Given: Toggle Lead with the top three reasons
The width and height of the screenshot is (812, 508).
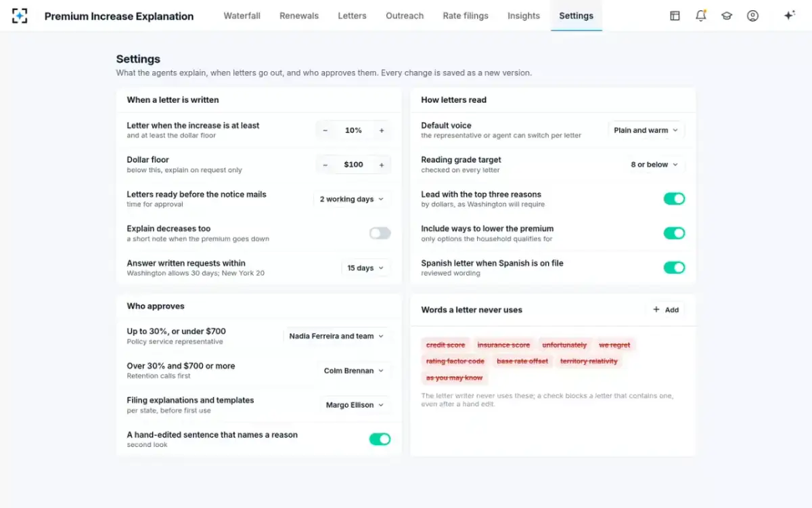Looking at the screenshot, I should coord(674,198).
